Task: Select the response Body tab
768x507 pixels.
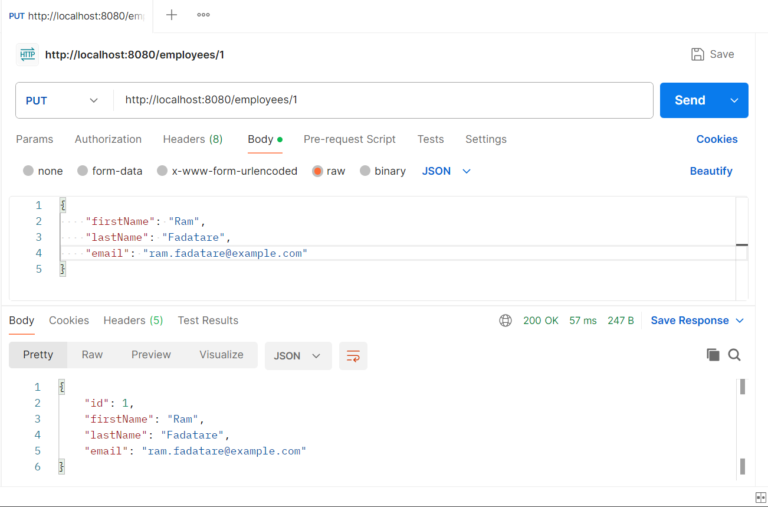Action: click(22, 320)
